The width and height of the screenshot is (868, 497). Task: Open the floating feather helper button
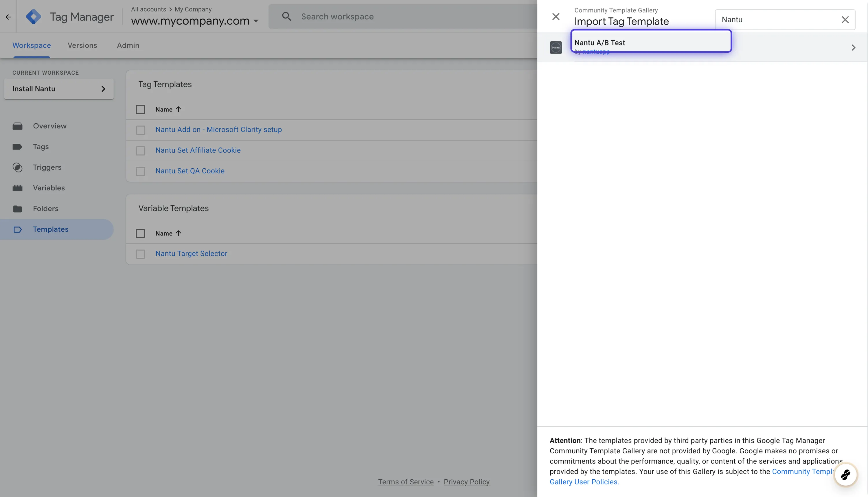tap(845, 474)
